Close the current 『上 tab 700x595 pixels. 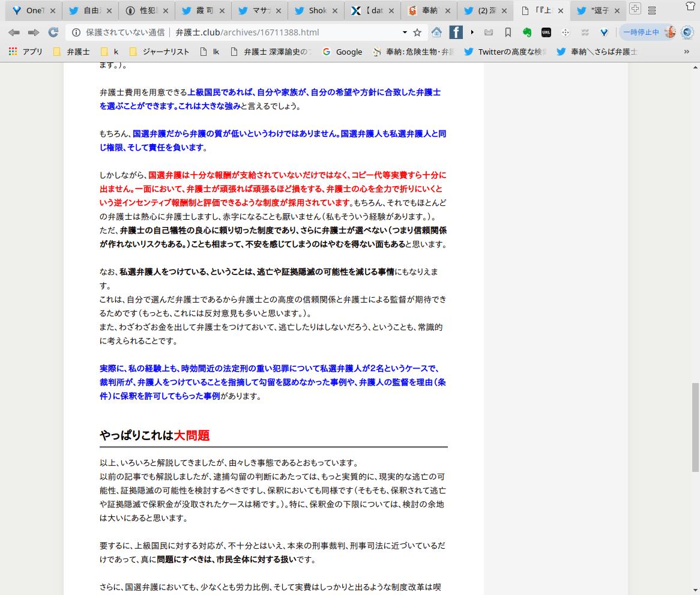pyautogui.click(x=561, y=11)
